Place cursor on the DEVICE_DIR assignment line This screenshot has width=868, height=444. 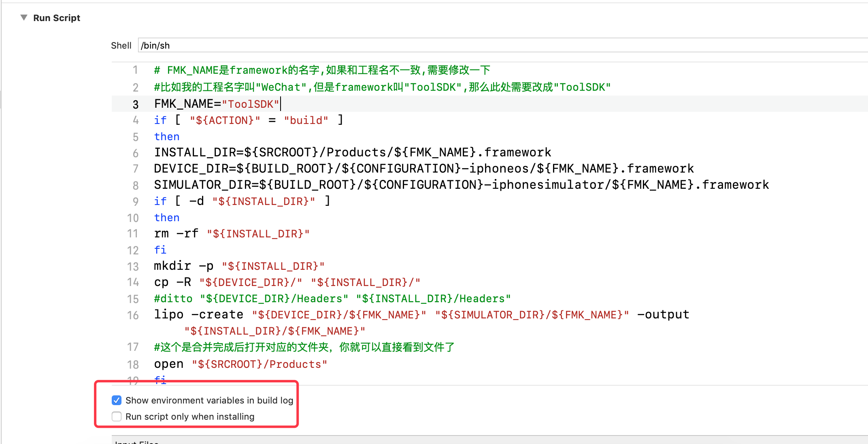[x=423, y=169]
